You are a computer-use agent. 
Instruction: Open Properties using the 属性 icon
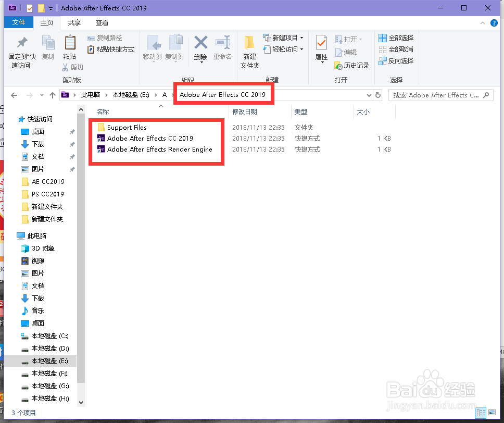[321, 47]
